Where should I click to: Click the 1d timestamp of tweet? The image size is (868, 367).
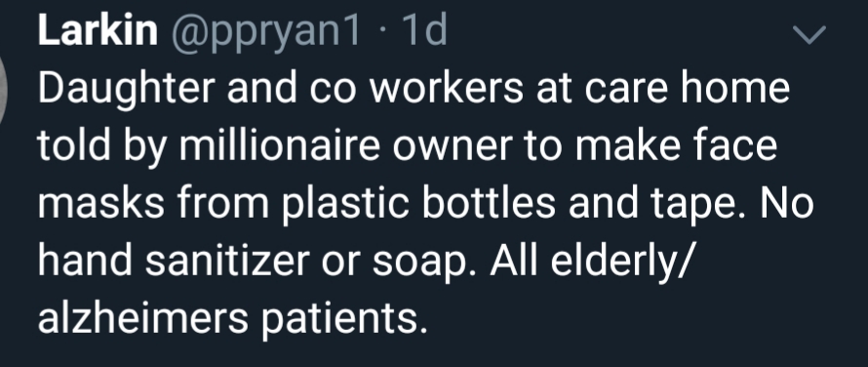(x=424, y=30)
